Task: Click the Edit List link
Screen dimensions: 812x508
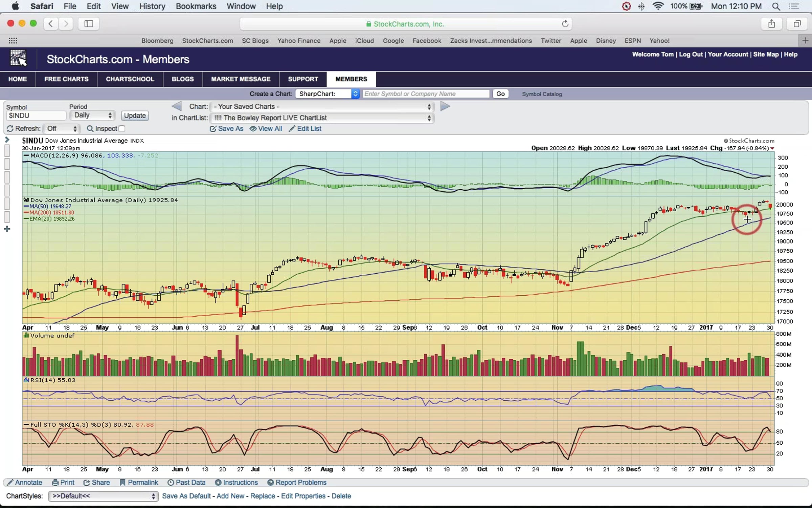Action: (x=305, y=129)
